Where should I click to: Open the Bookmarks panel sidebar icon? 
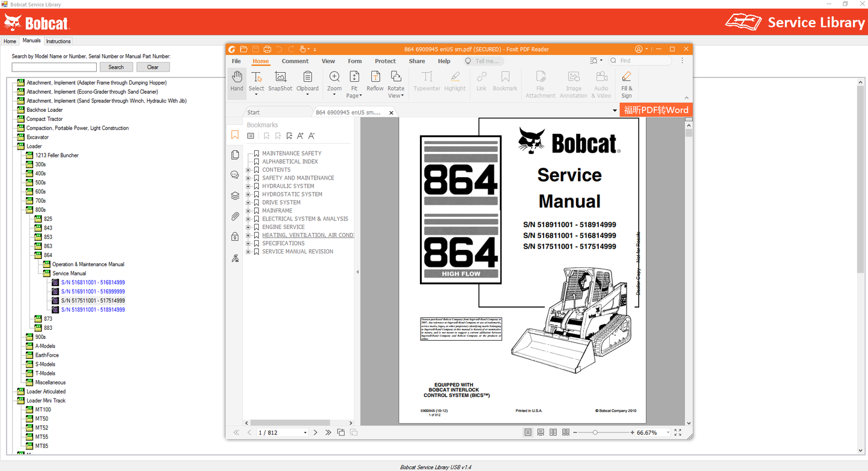pos(235,135)
